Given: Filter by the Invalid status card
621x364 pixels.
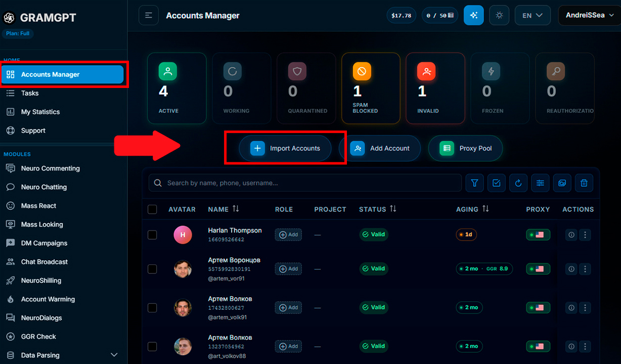Looking at the screenshot, I should click(436, 88).
